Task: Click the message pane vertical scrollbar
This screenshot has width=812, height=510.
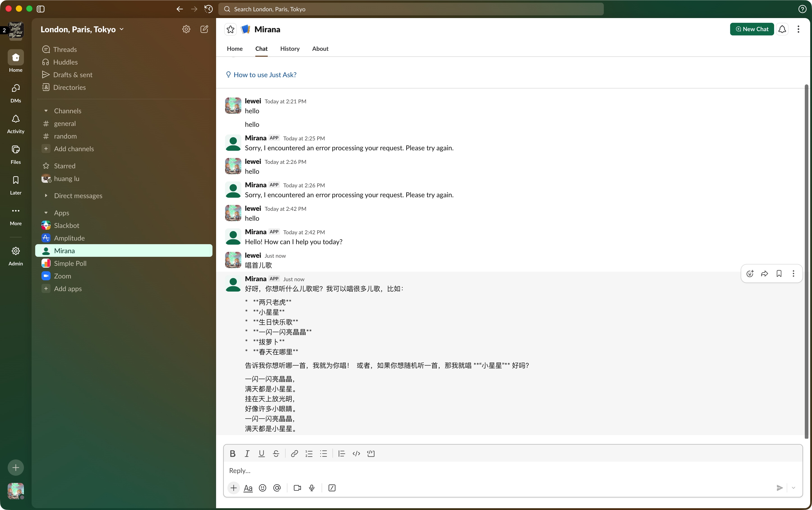Action: (x=806, y=261)
